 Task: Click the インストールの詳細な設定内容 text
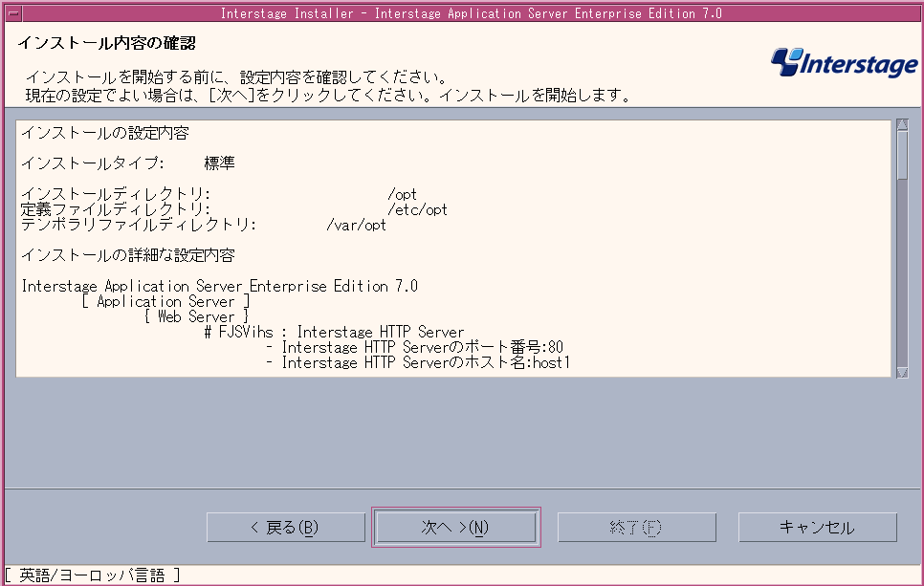tap(128, 255)
